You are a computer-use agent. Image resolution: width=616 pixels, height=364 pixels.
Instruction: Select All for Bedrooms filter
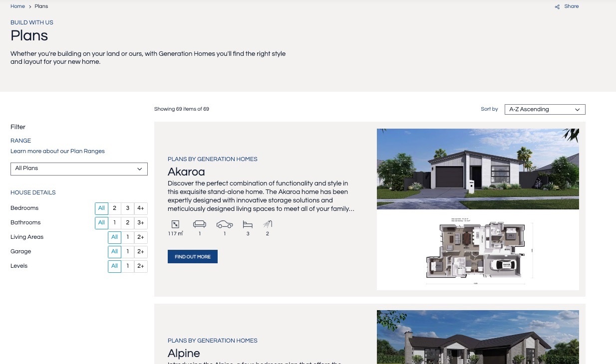[x=101, y=208]
